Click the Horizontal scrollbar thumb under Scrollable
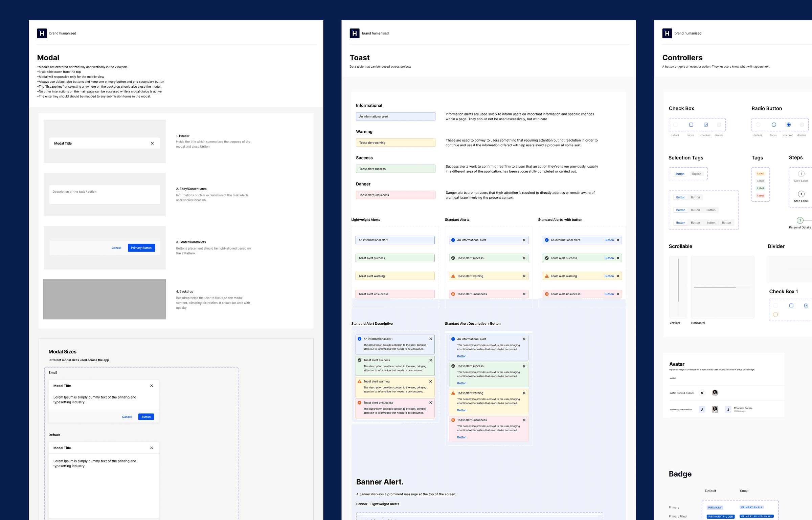Viewport: 812px width, 520px height. pos(715,287)
